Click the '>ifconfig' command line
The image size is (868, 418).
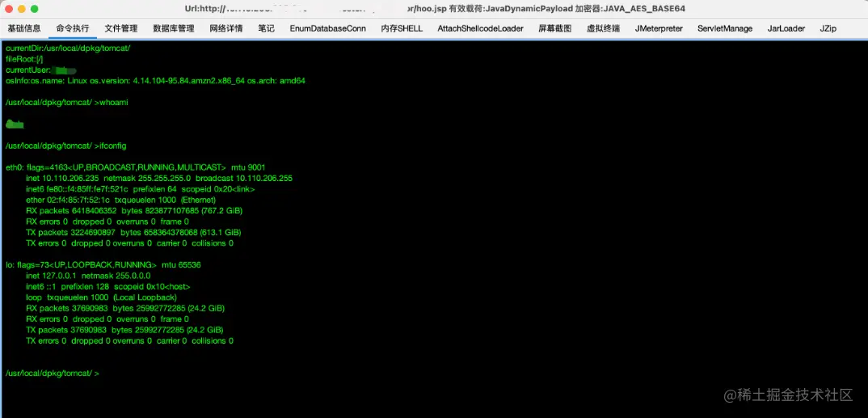click(x=66, y=146)
